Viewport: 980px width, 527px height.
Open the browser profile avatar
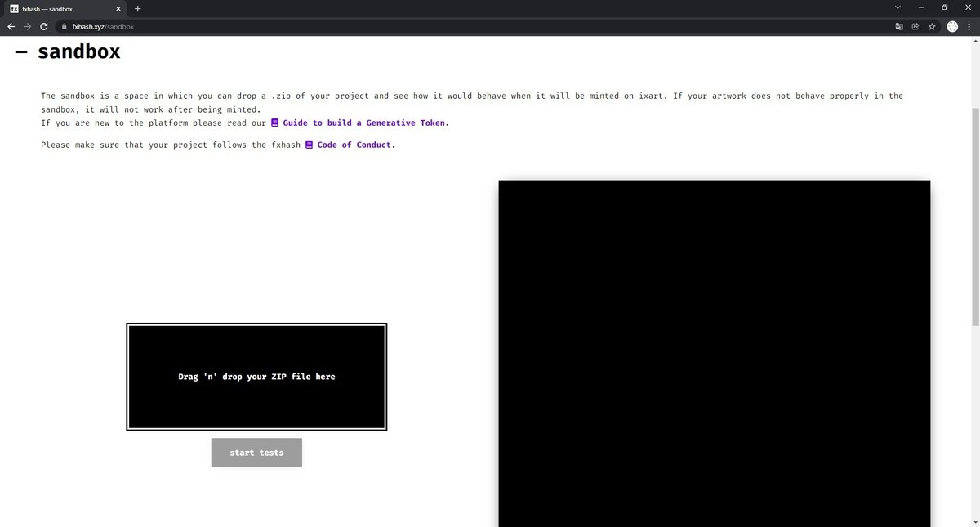(952, 26)
